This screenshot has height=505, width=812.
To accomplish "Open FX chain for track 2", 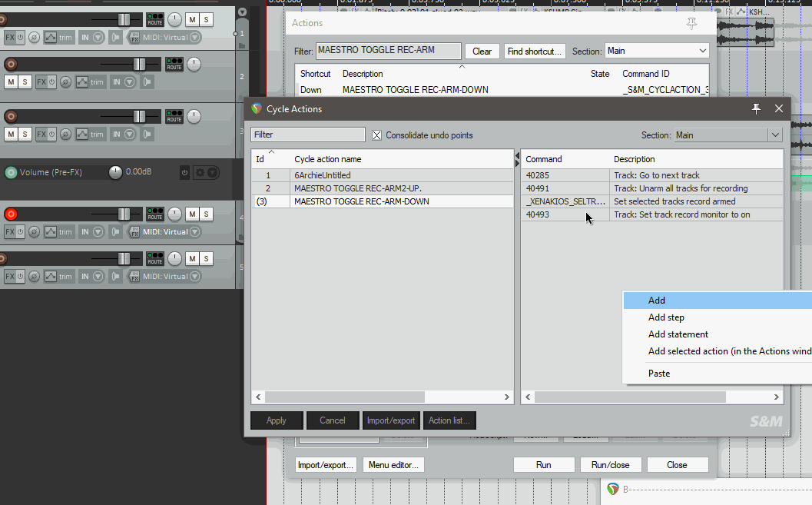I will [41, 81].
